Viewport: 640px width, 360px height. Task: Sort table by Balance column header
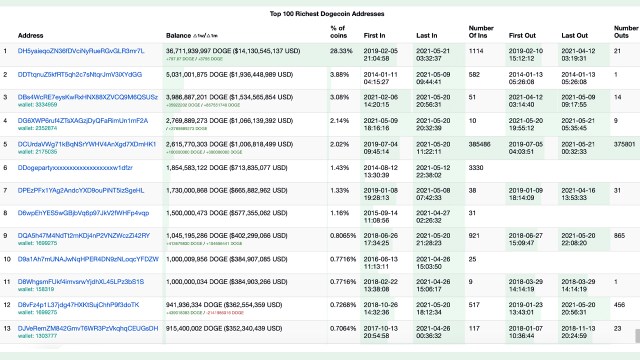click(x=178, y=36)
